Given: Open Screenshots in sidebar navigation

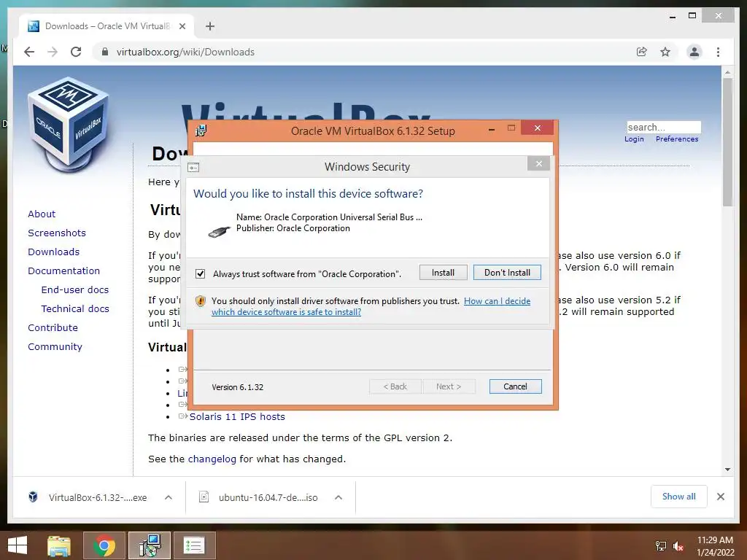Looking at the screenshot, I should point(57,233).
